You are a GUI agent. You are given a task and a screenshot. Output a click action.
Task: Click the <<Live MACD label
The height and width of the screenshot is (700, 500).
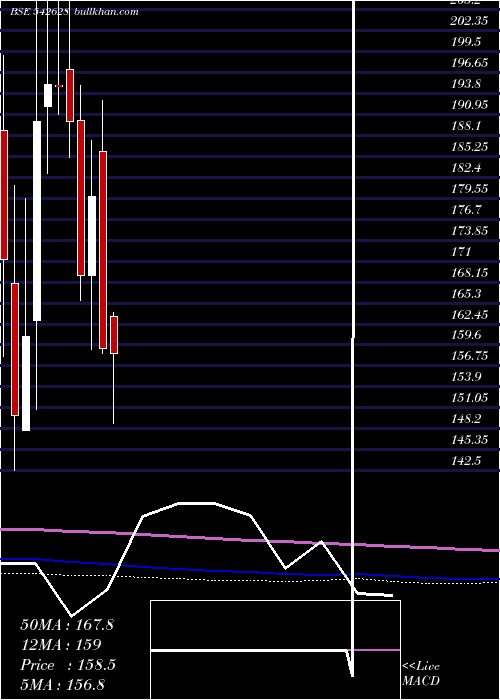(x=421, y=674)
